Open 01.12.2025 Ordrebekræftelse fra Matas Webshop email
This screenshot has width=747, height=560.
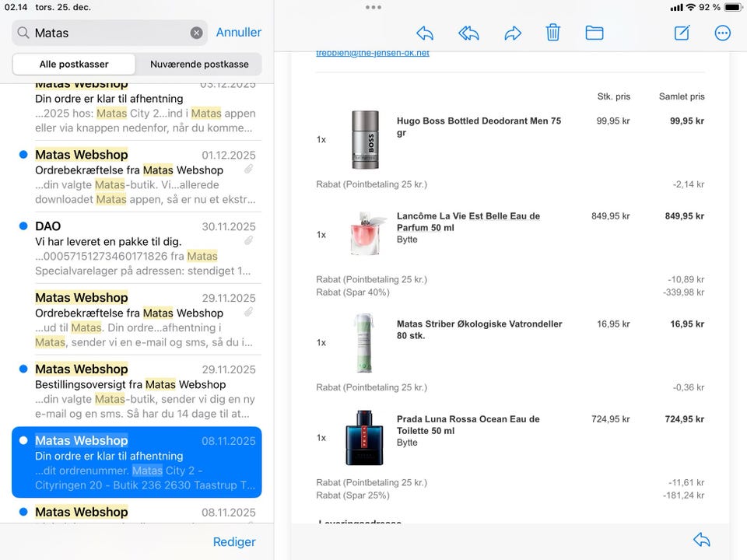(x=137, y=177)
